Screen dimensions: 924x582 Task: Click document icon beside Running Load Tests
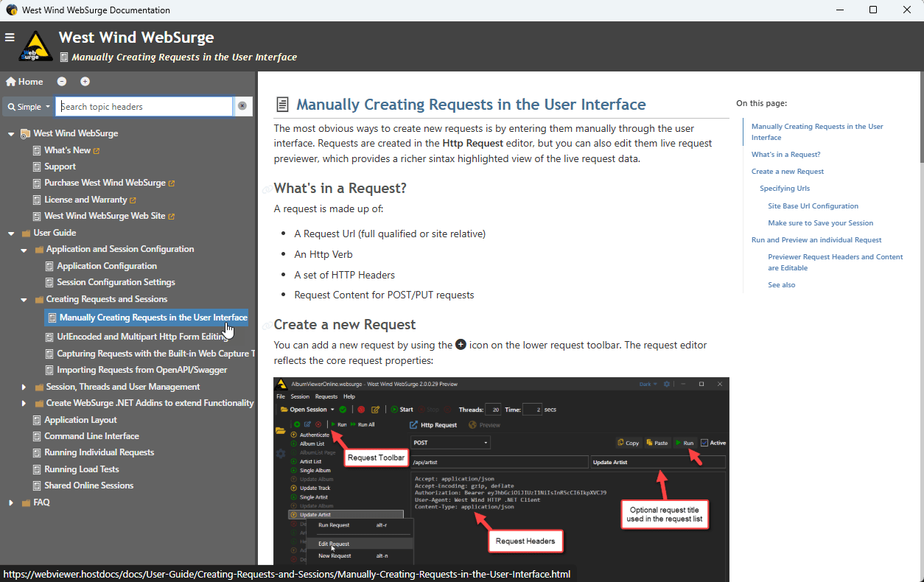pyautogui.click(x=37, y=469)
